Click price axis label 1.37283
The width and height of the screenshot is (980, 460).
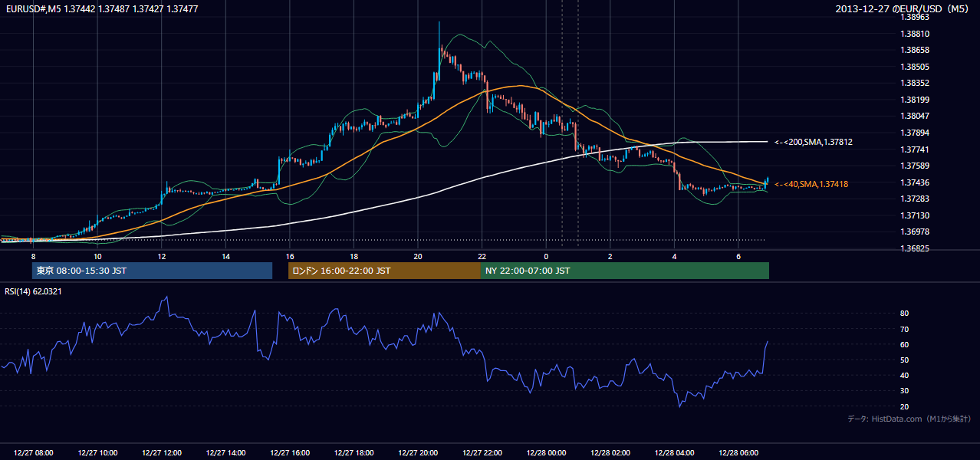pyautogui.click(x=915, y=199)
